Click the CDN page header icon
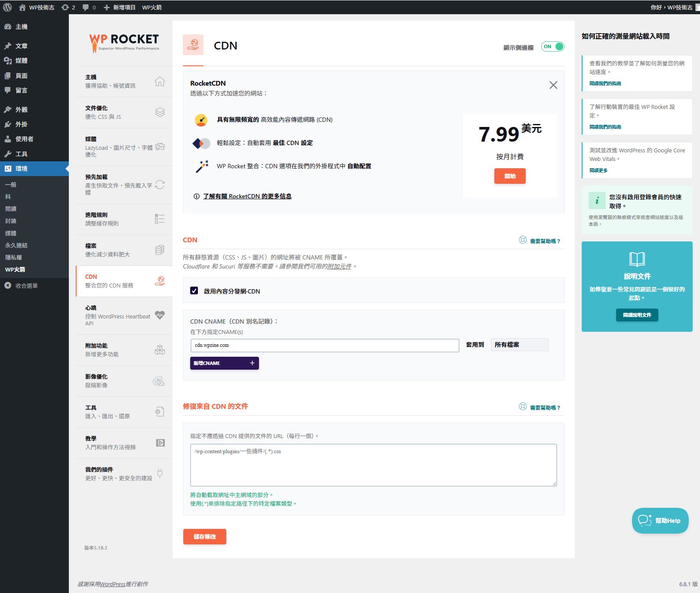 [x=193, y=45]
